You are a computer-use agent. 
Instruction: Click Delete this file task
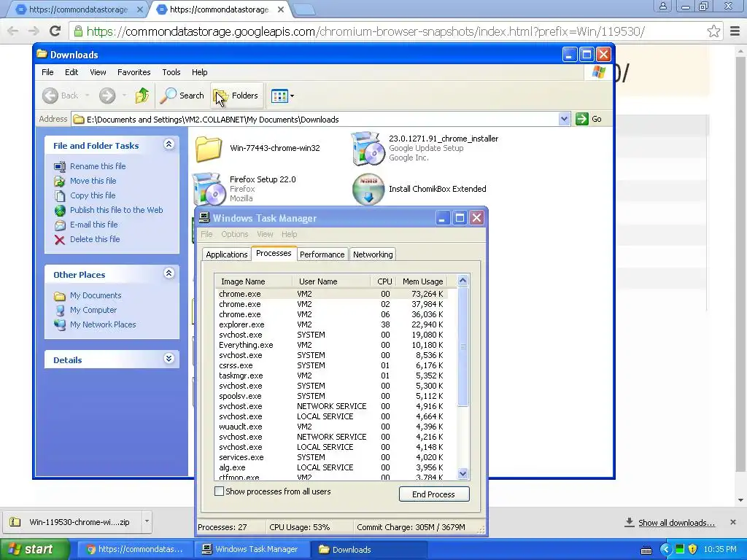(95, 239)
